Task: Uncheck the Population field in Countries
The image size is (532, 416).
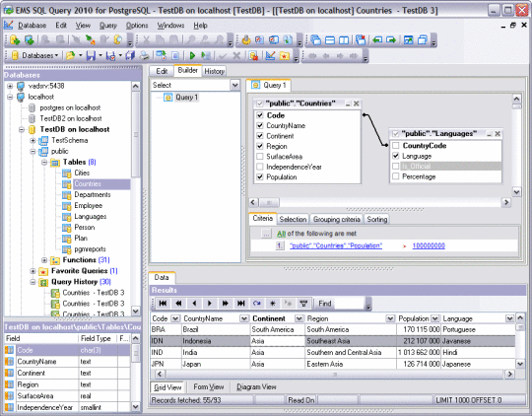Action: pos(260,176)
